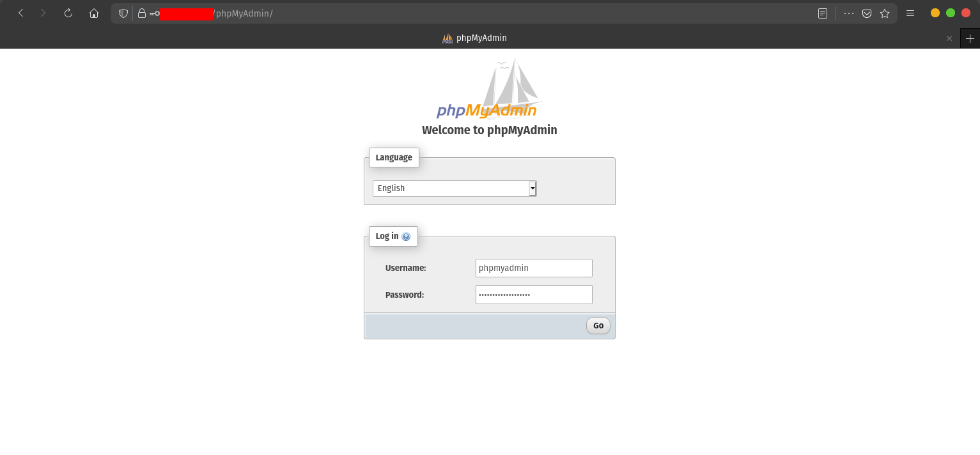Screen dimensions: 980x455
Task: Click the 'Welcome to phpMyAdmin' heading
Action: click(490, 130)
